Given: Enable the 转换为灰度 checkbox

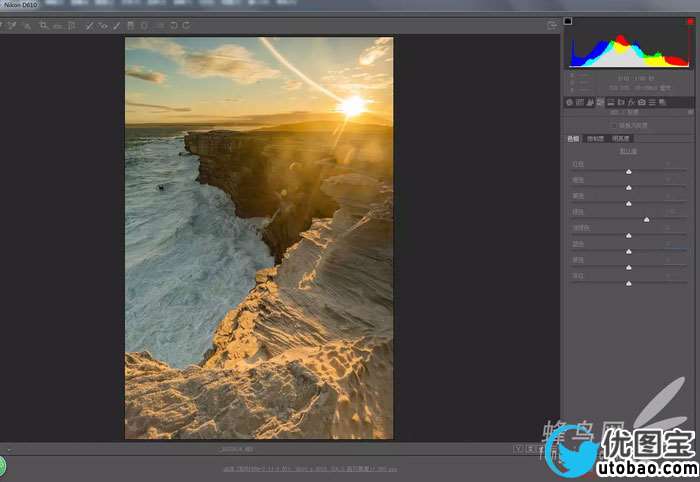Looking at the screenshot, I should click(613, 125).
